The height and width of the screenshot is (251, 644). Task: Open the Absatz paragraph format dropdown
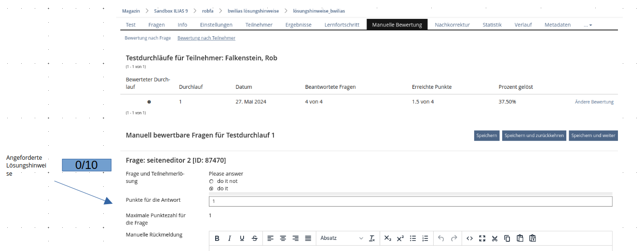(341, 238)
